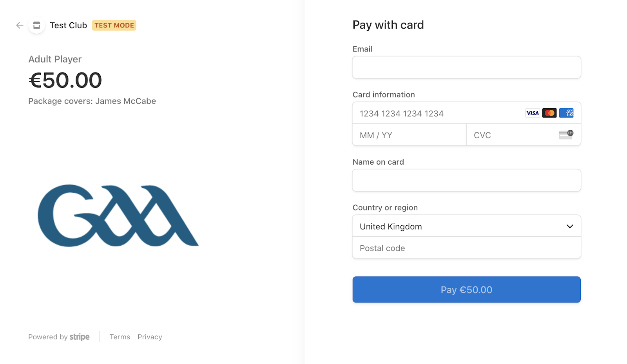Select the Postal code field

click(x=466, y=248)
